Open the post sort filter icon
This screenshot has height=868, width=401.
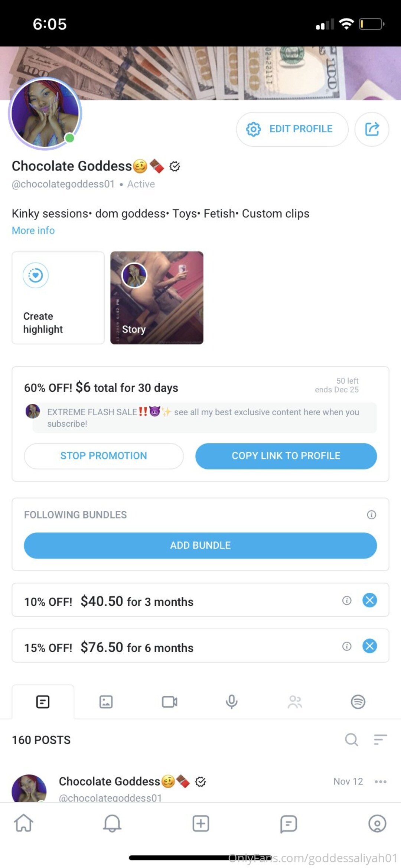(x=380, y=739)
